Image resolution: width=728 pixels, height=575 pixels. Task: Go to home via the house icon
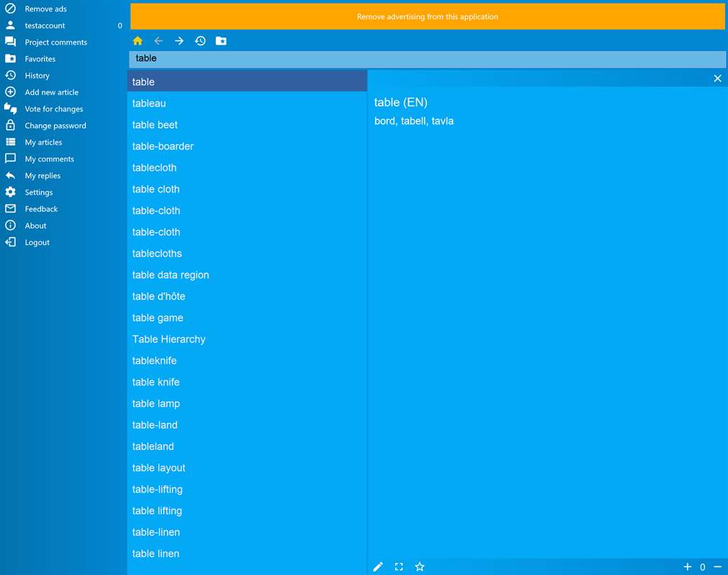pos(137,41)
